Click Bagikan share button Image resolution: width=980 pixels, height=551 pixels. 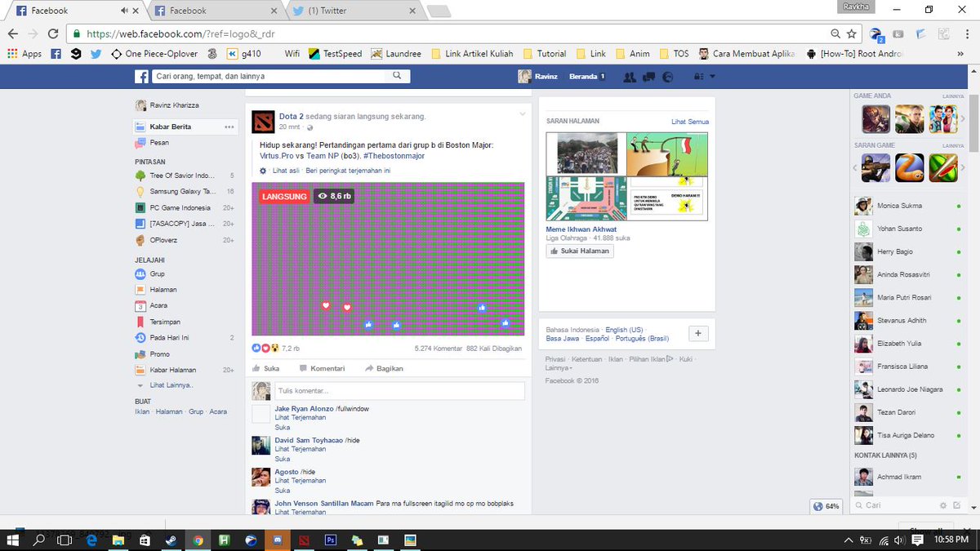tap(384, 368)
